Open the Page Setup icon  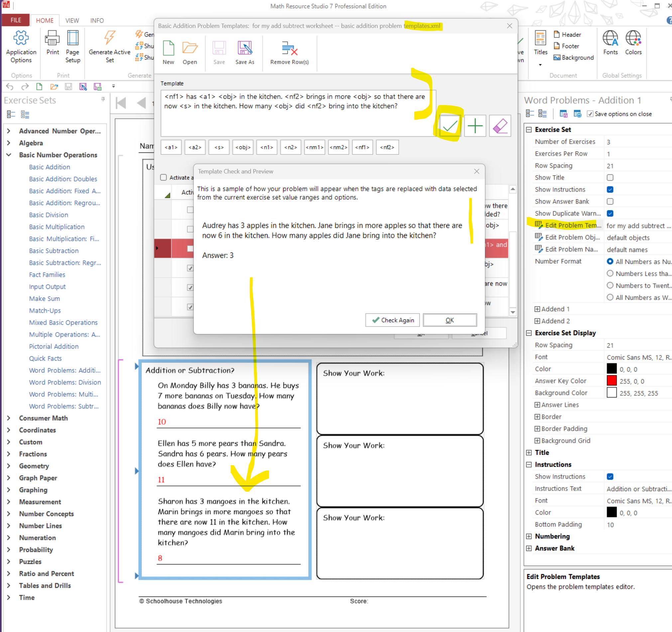[x=73, y=38]
